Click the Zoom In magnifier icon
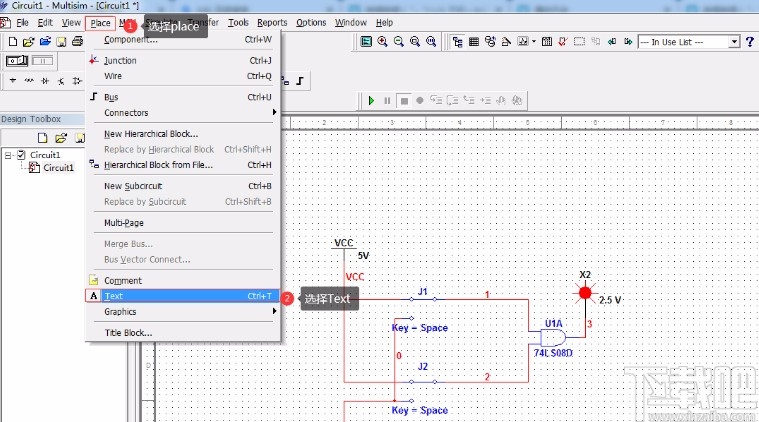 pos(382,42)
